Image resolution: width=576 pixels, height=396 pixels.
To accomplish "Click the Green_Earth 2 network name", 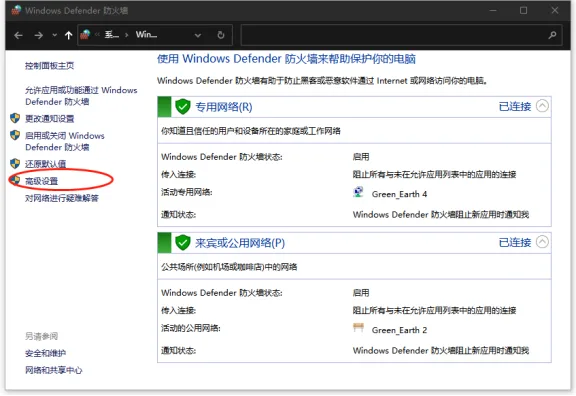I will pos(399,330).
